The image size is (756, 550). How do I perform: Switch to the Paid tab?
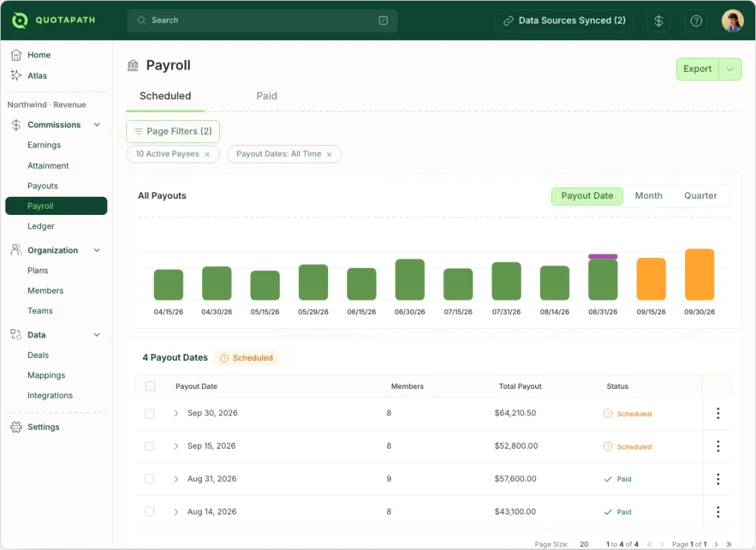pyautogui.click(x=267, y=96)
